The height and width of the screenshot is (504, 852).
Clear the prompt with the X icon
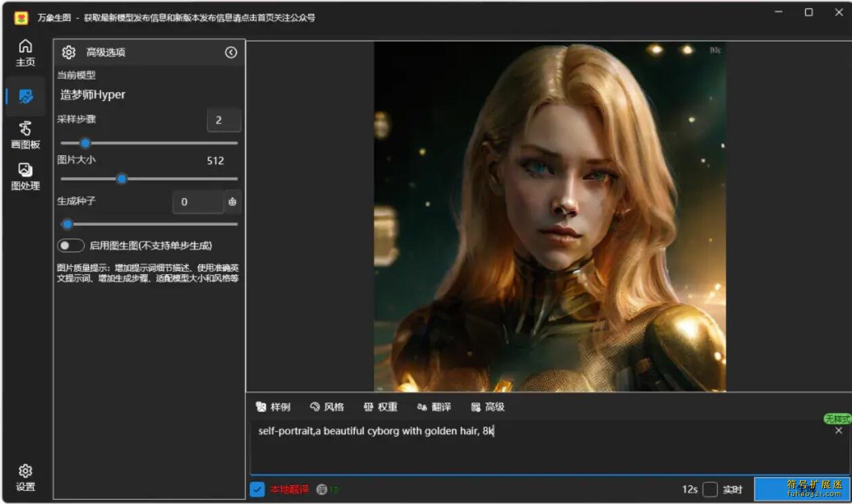[x=838, y=431]
